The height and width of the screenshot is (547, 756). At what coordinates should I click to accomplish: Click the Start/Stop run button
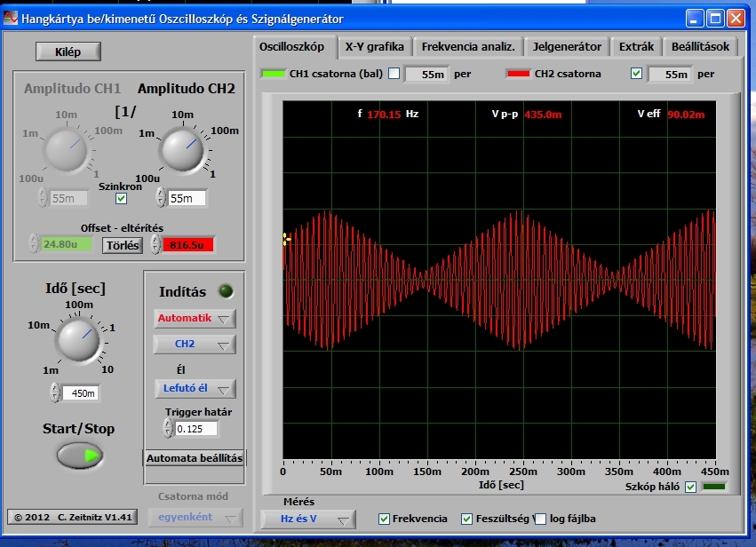80,456
